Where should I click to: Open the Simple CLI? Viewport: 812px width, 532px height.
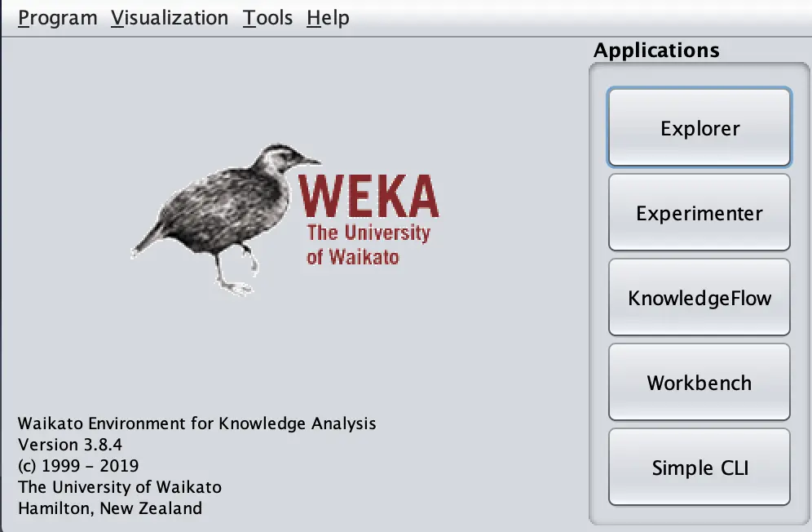(699, 468)
